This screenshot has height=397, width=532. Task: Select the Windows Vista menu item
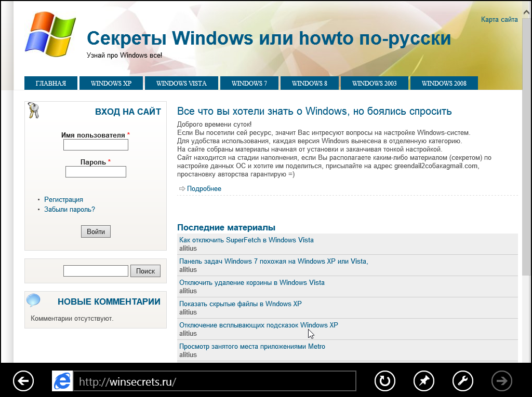(x=181, y=83)
